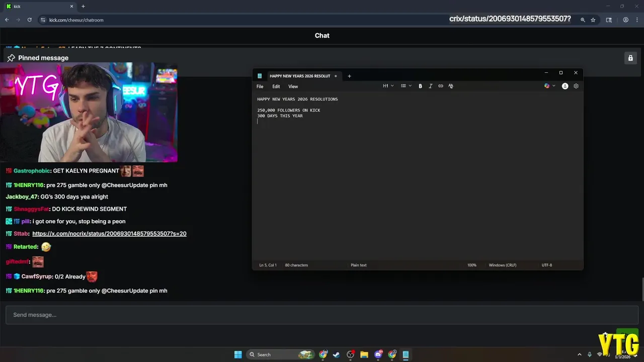Toggle italic formatting in Notepad
The height and width of the screenshot is (362, 644).
coord(430,86)
